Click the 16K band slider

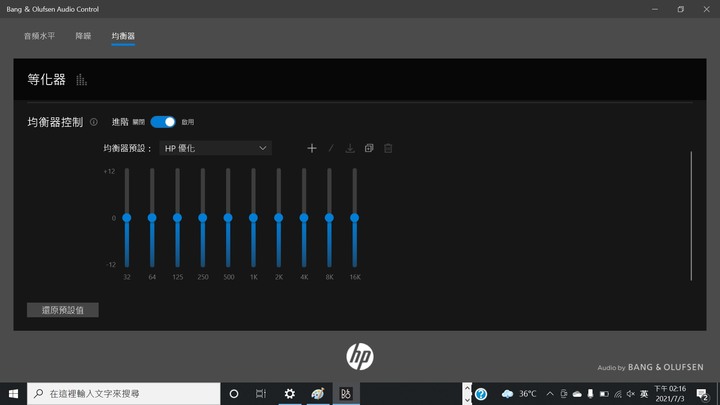(x=354, y=218)
